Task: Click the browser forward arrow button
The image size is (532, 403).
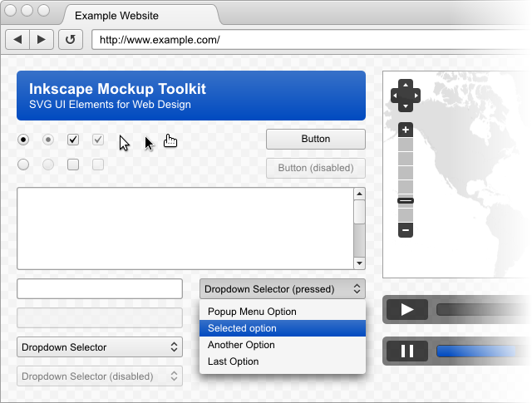Action: point(42,40)
